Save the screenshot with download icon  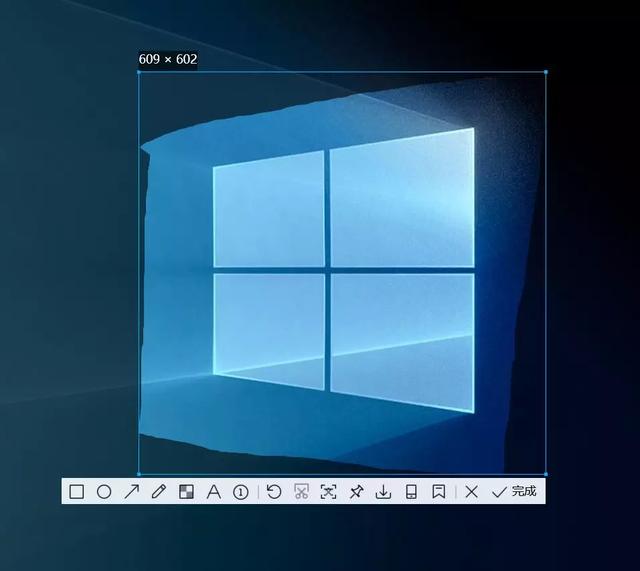pyautogui.click(x=383, y=492)
